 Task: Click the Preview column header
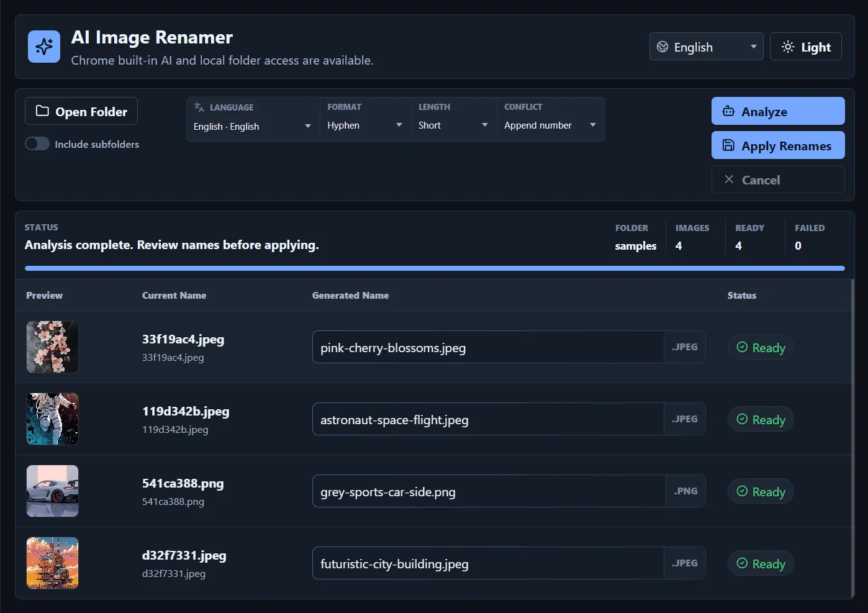pyautogui.click(x=44, y=296)
